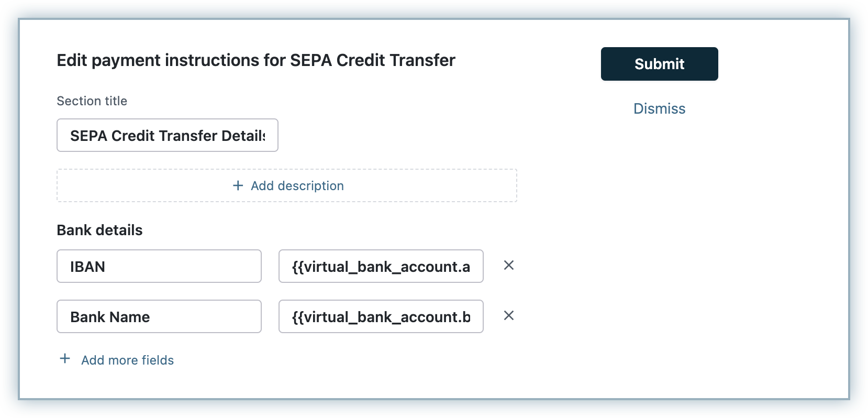Image resolution: width=868 pixels, height=418 pixels.
Task: Click the IBAN virtual_bank_account value field
Action: [x=381, y=266]
